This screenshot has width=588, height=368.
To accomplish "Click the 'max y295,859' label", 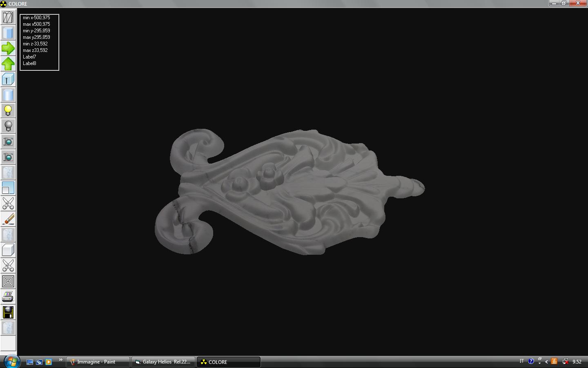I will [36, 37].
